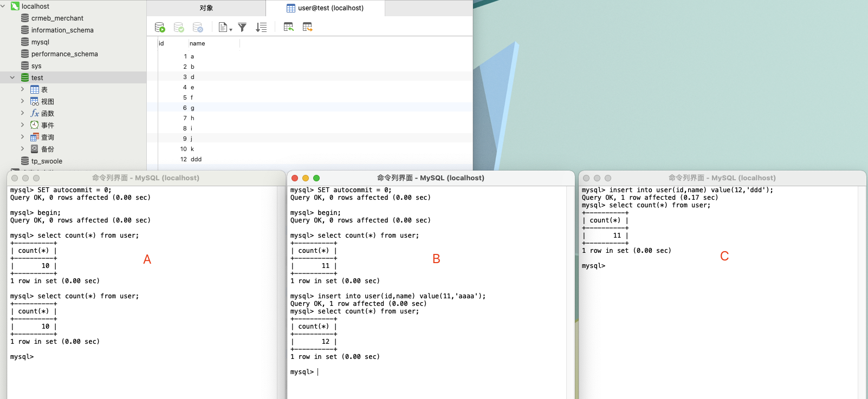Click the information_schema database icon
Viewport: 868px width, 399px height.
coord(25,30)
